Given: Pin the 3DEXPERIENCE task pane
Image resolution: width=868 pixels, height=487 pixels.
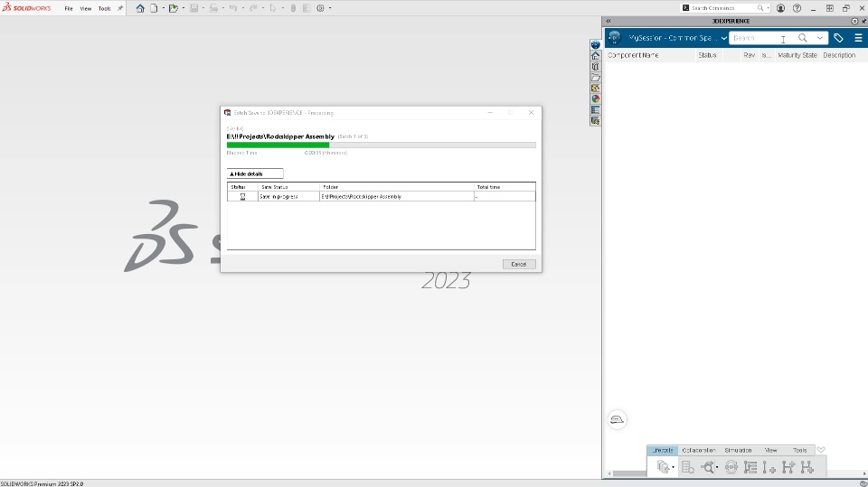Looking at the screenshot, I should tap(863, 21).
